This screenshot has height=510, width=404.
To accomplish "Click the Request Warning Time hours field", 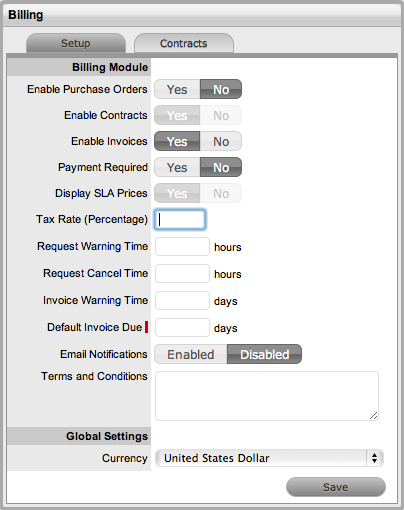I will pos(182,247).
